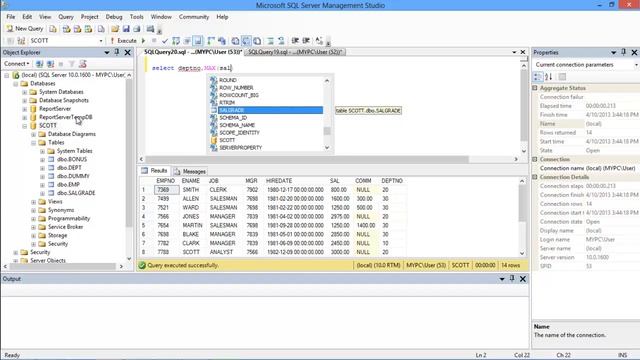Click the Cancel Executing Query stop icon
640x360 pixels.
[x=154, y=40]
